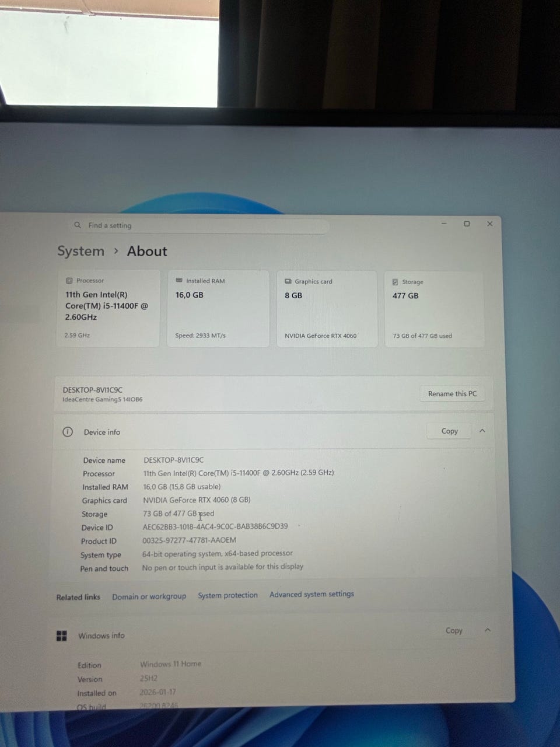Collapse the Device info section chevron
This screenshot has width=560, height=747.
482,431
